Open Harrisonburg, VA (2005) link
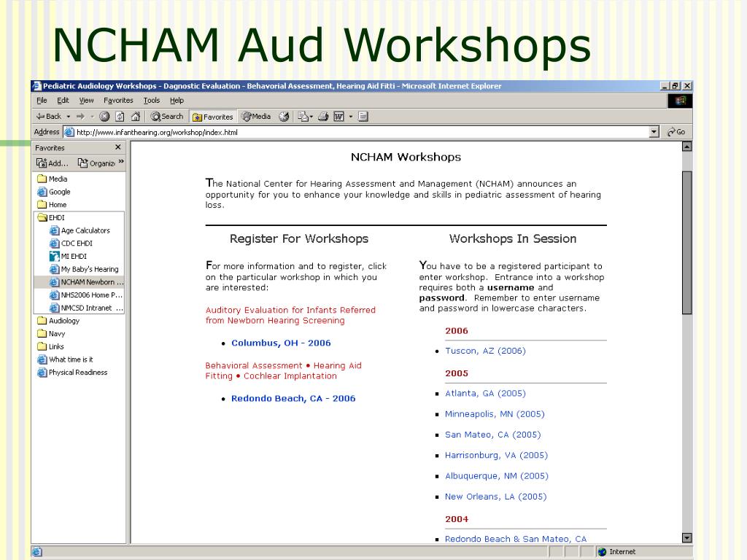The width and height of the screenshot is (747, 560). point(496,455)
